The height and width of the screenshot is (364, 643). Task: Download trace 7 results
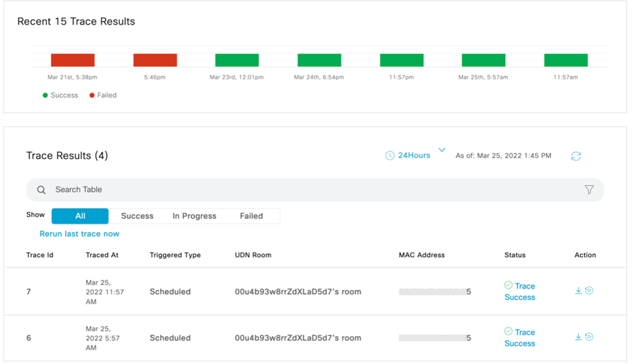tap(578, 290)
